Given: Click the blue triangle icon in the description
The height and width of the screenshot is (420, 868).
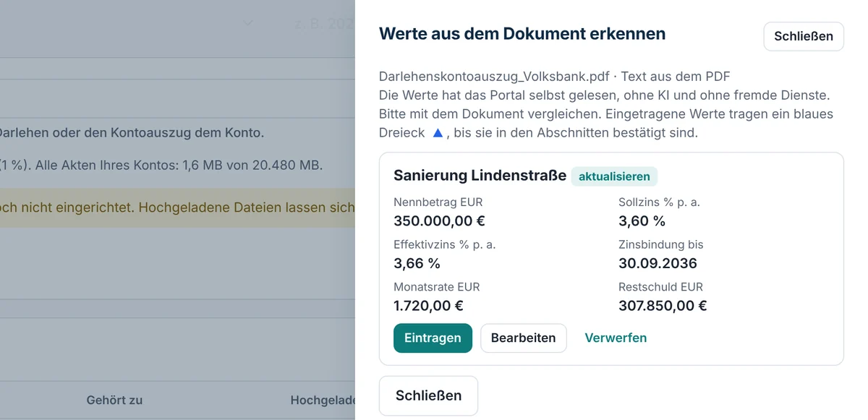Looking at the screenshot, I should coord(437,133).
